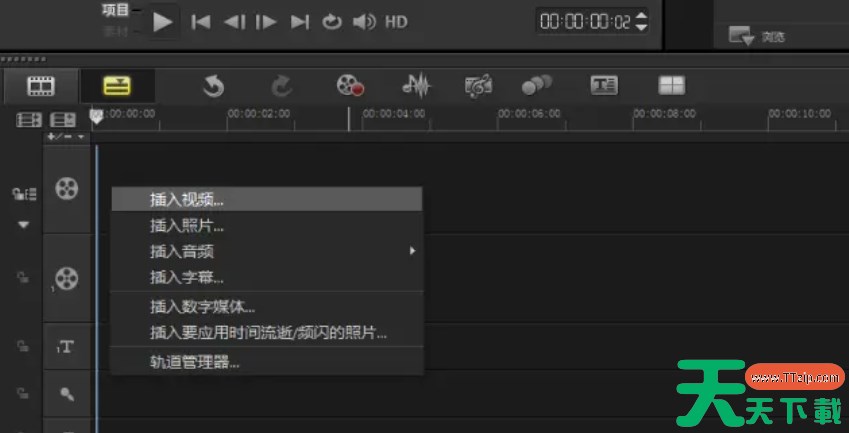The height and width of the screenshot is (433, 849).
Task: Click ruler mark 00:00:08:00
Action: tap(664, 114)
